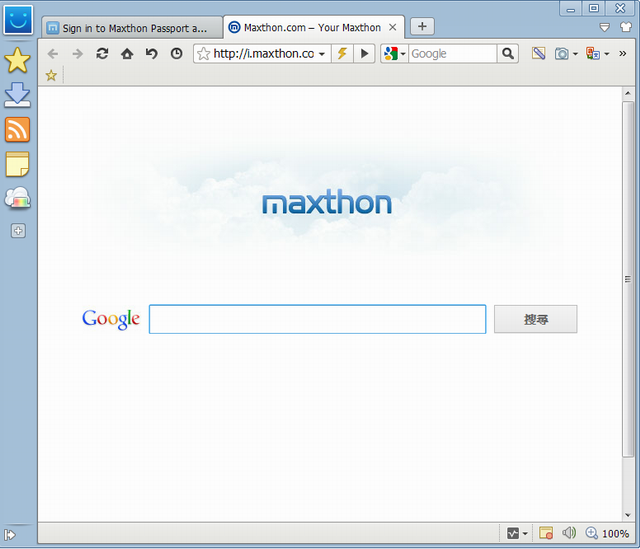Click the magnifier search button in toolbar
Image resolution: width=640 pixels, height=549 pixels.
[508, 53]
